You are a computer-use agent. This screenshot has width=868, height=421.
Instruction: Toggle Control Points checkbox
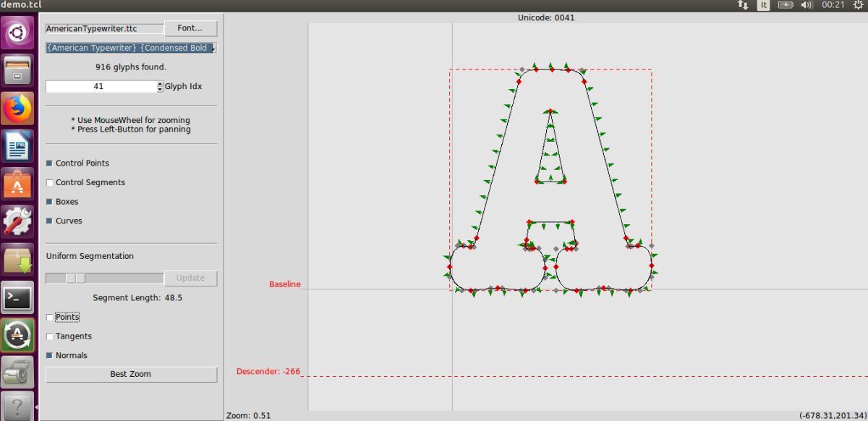pyautogui.click(x=50, y=163)
